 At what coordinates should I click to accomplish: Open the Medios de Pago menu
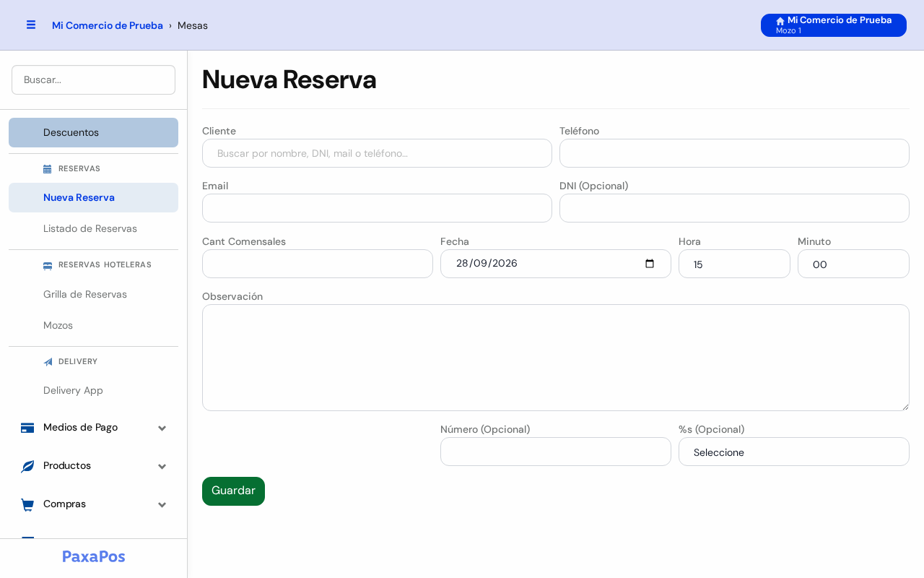[93, 428]
